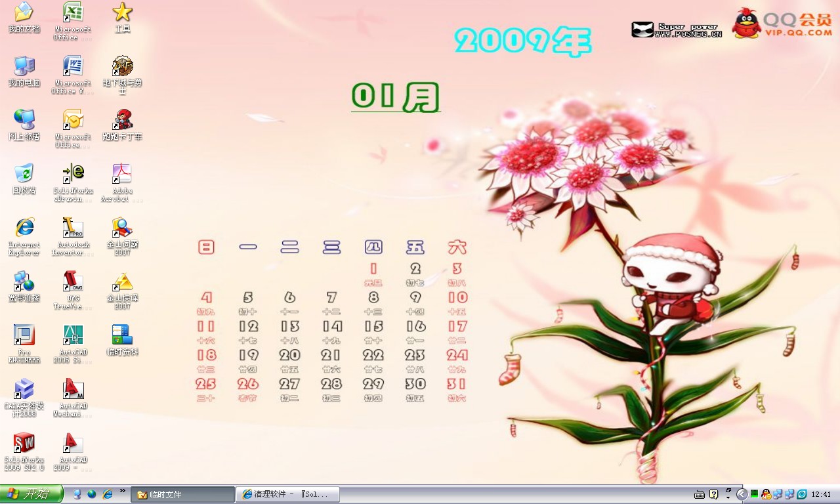The width and height of the screenshot is (840, 504).
Task: Select the Microsoft Office Excel shortcut
Action: click(x=73, y=22)
